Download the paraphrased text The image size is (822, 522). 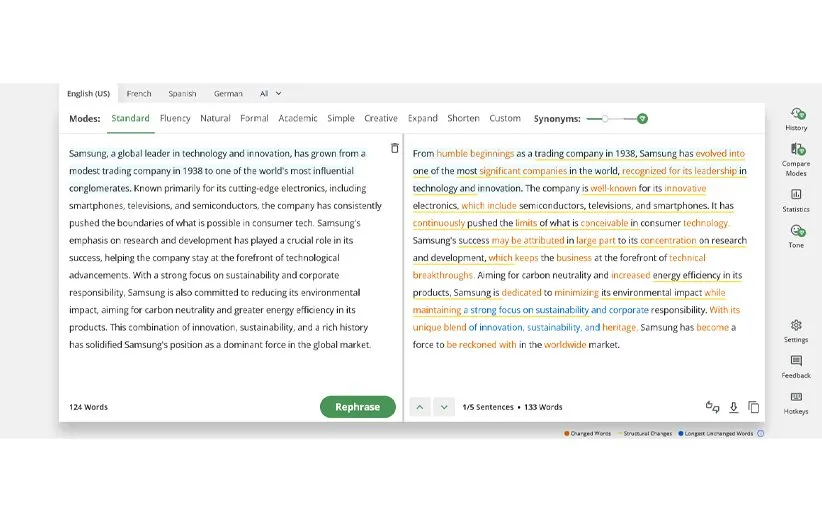tap(733, 407)
